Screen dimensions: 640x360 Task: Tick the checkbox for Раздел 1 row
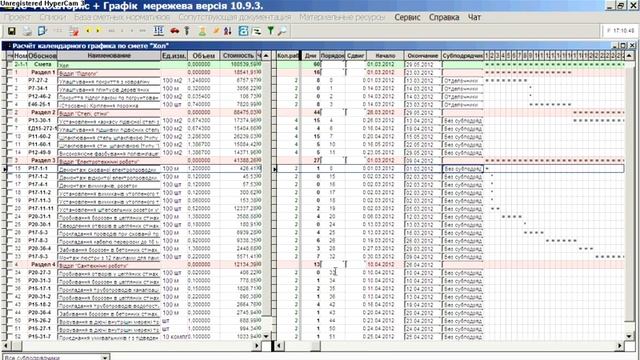[x=10, y=73]
